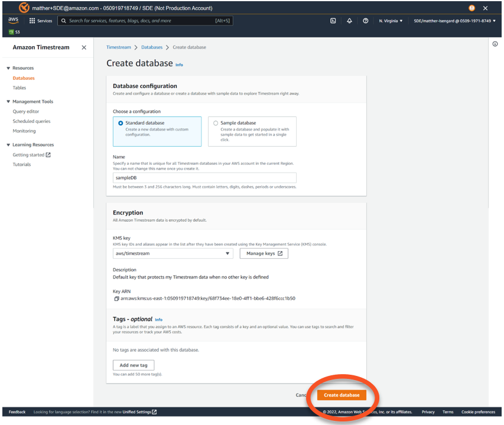Open the SDE/matther-Isengard account menu
This screenshot has height=425, width=504.
click(x=454, y=21)
